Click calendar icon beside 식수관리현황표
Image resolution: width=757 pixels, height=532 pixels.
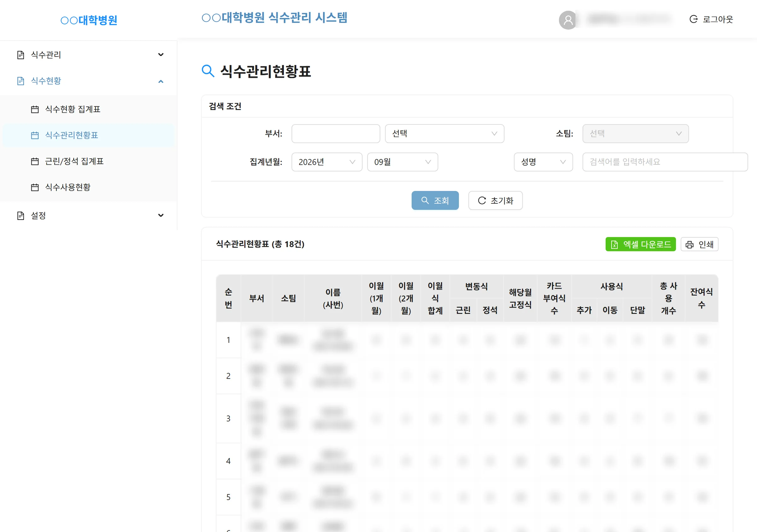(x=35, y=135)
